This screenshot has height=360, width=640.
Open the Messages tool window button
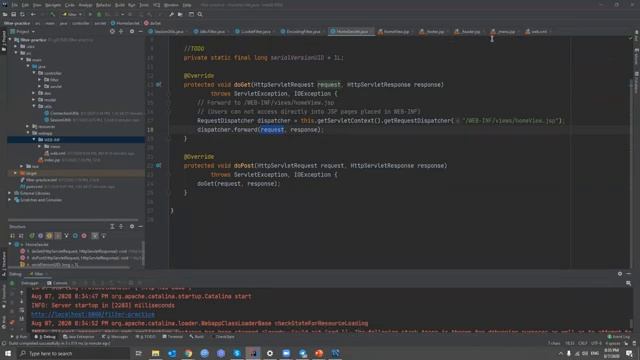coord(116,337)
